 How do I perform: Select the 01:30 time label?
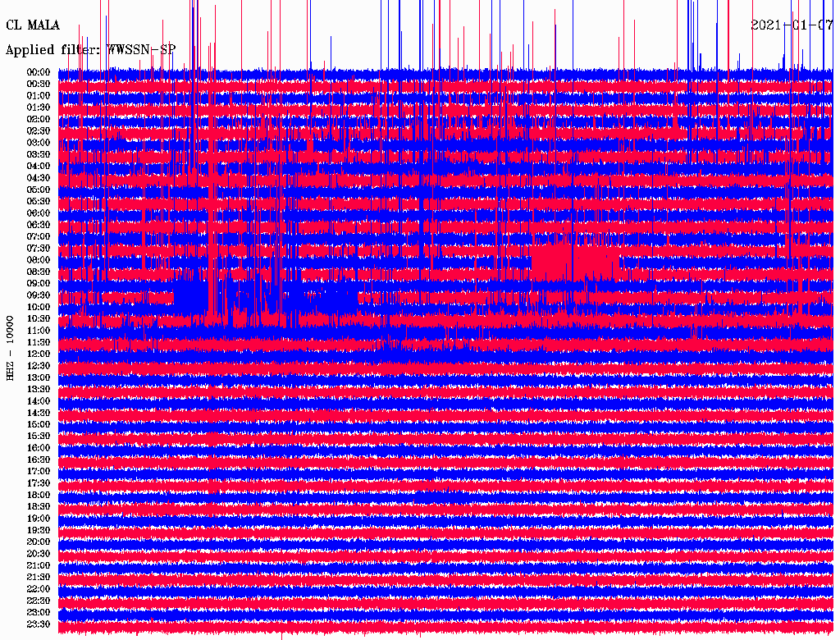(x=39, y=107)
